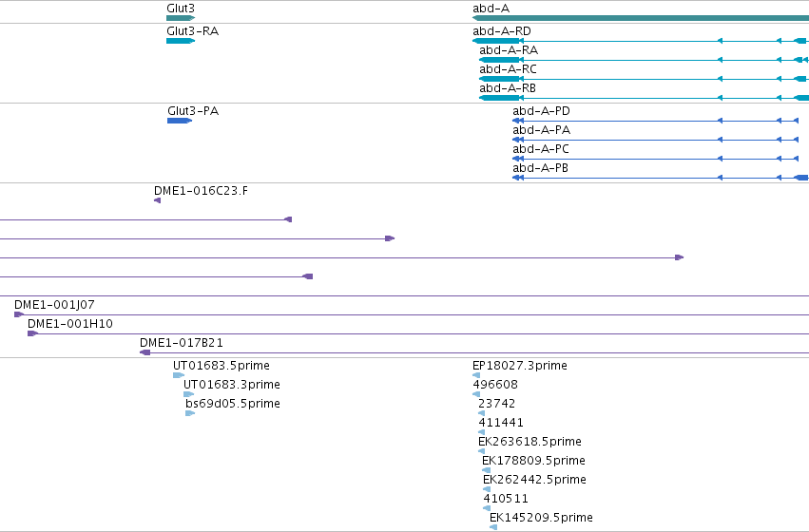This screenshot has width=809, height=532.
Task: Click the abd-A-PA protein label
Action: coord(541,130)
